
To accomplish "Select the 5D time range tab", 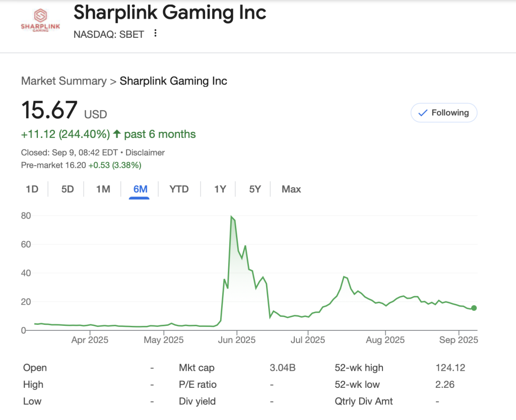I will pos(68,189).
